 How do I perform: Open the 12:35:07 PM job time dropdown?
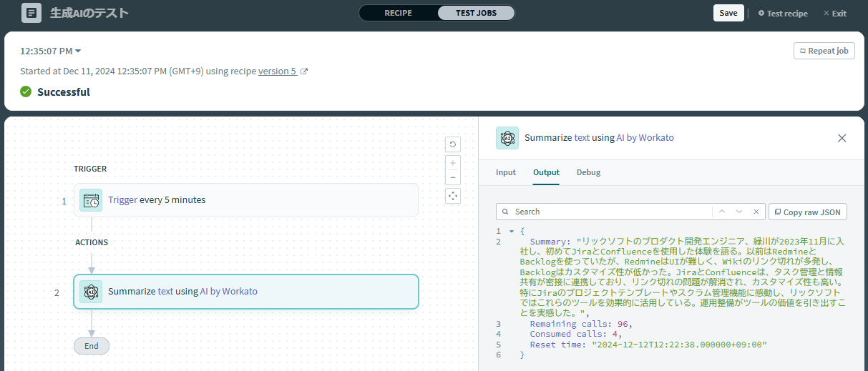(x=51, y=51)
